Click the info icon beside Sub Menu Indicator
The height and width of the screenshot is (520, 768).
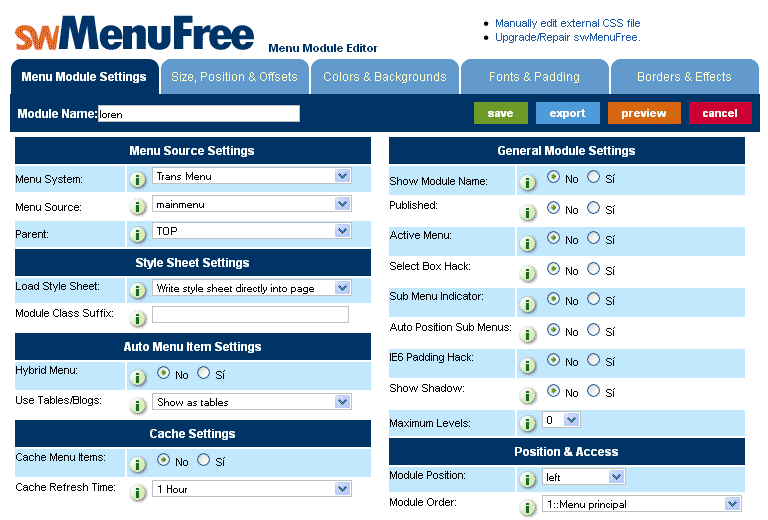(528, 305)
